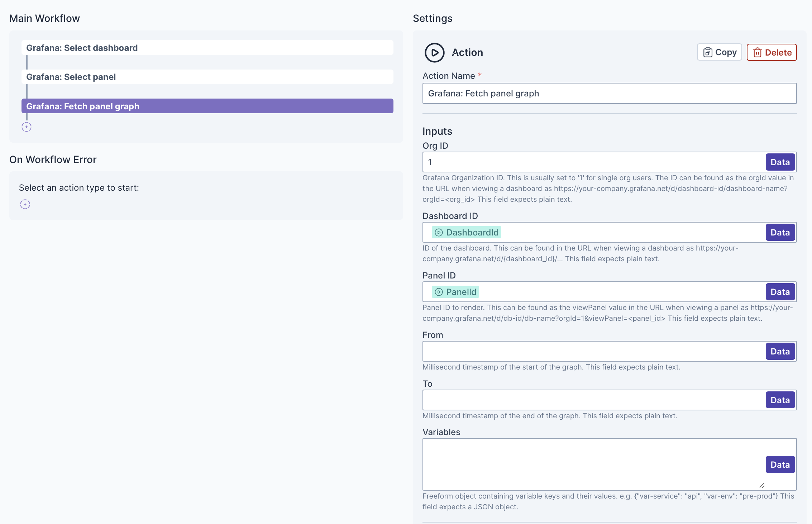Click into the To timestamp field
812x524 pixels.
tap(593, 400)
